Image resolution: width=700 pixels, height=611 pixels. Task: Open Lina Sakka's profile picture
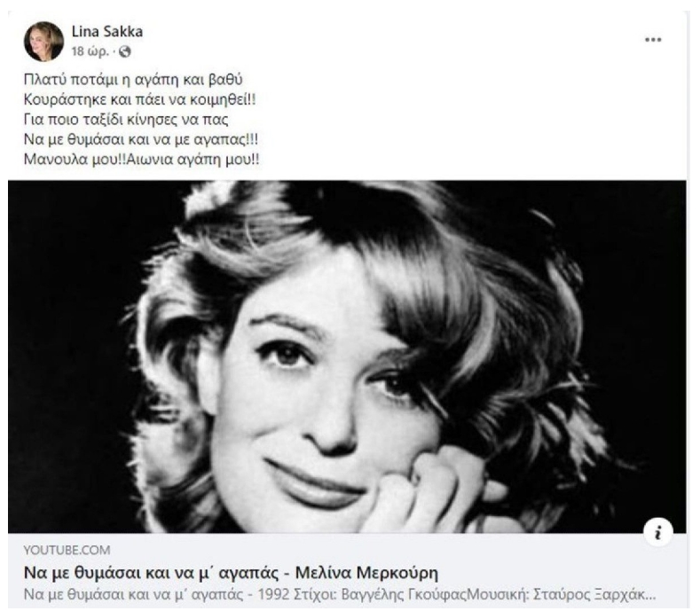[43, 41]
